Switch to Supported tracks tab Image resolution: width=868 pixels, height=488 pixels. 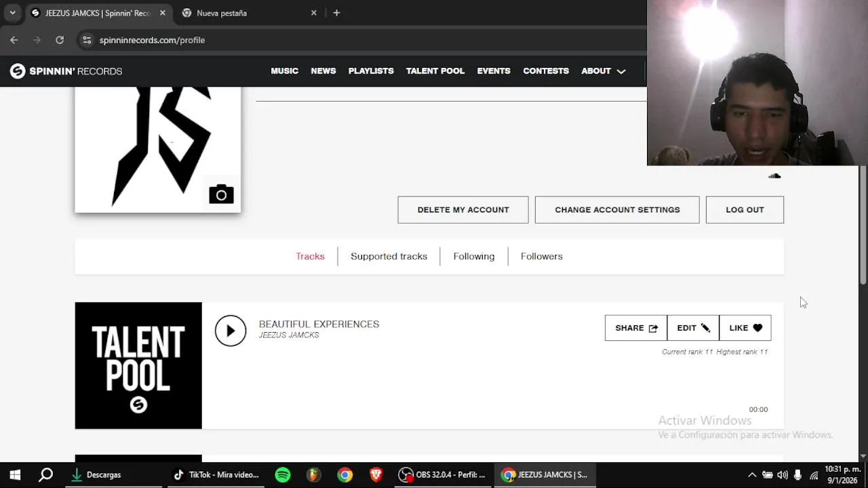pyautogui.click(x=389, y=256)
